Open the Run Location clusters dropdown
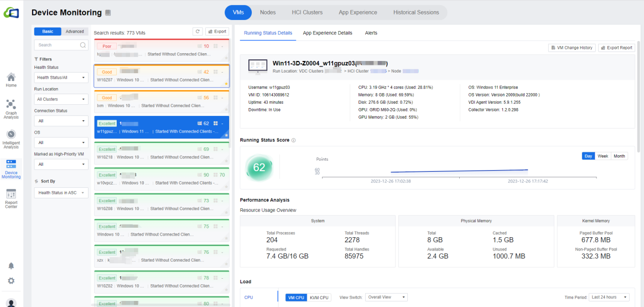Screen dimensions: 644x307 coord(61,99)
